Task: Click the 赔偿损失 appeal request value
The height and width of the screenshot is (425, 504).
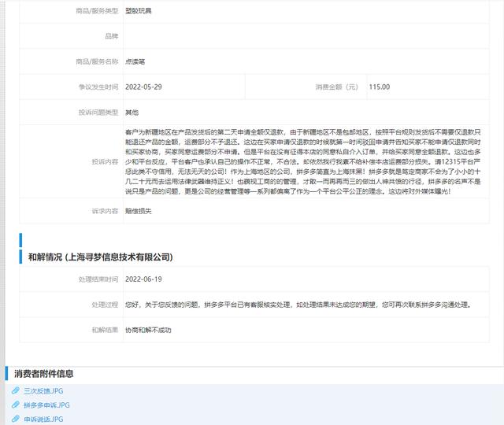Action: click(139, 211)
